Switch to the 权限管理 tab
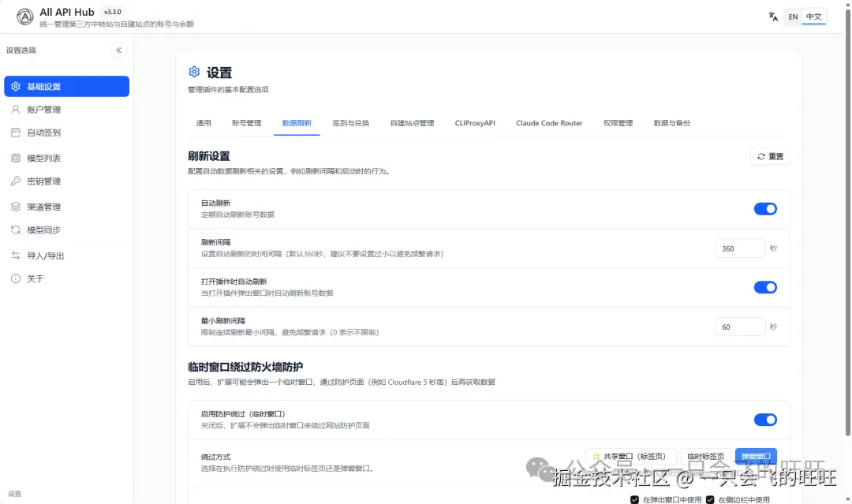Screen dimensions: 852x504 [x=618, y=123]
